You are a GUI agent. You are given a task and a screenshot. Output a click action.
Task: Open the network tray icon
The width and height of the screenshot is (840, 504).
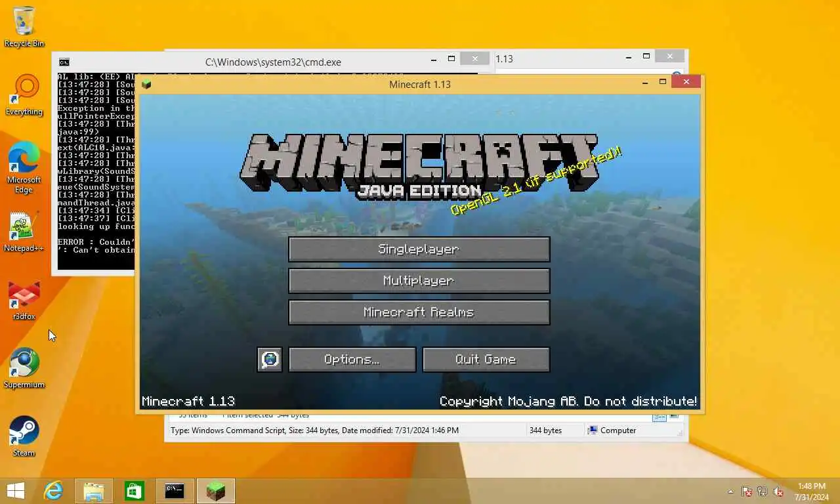[x=763, y=492]
